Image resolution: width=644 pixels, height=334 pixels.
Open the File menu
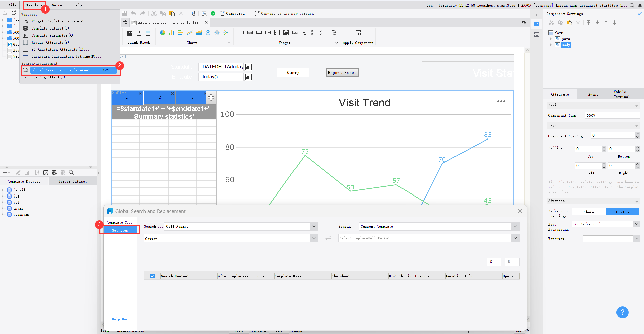[x=12, y=5]
